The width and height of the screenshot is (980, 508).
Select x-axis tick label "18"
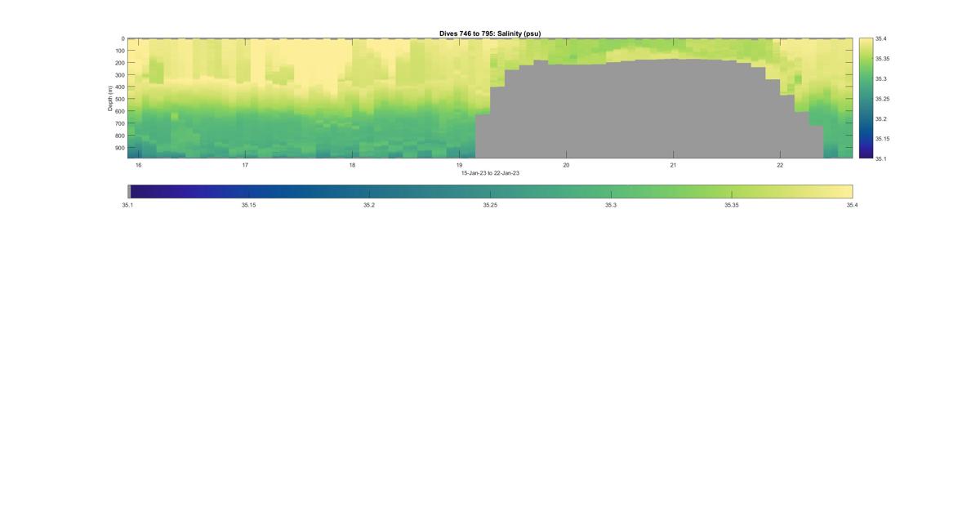pos(352,165)
